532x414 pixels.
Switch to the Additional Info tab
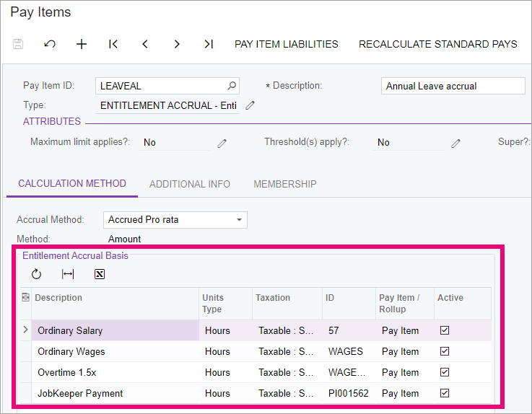click(x=190, y=184)
